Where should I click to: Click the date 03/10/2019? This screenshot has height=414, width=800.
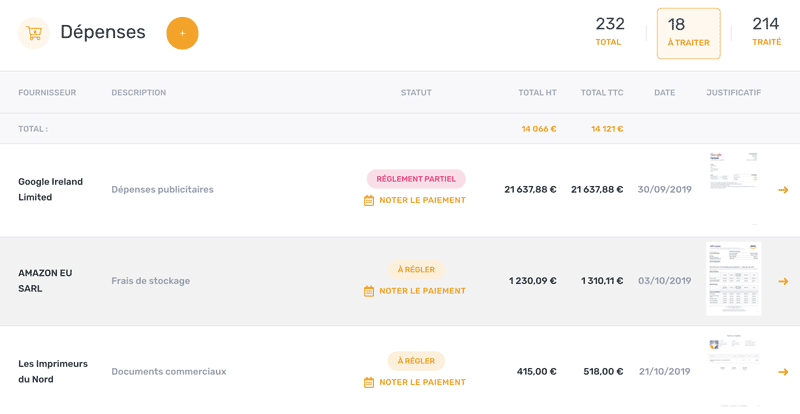[664, 281]
